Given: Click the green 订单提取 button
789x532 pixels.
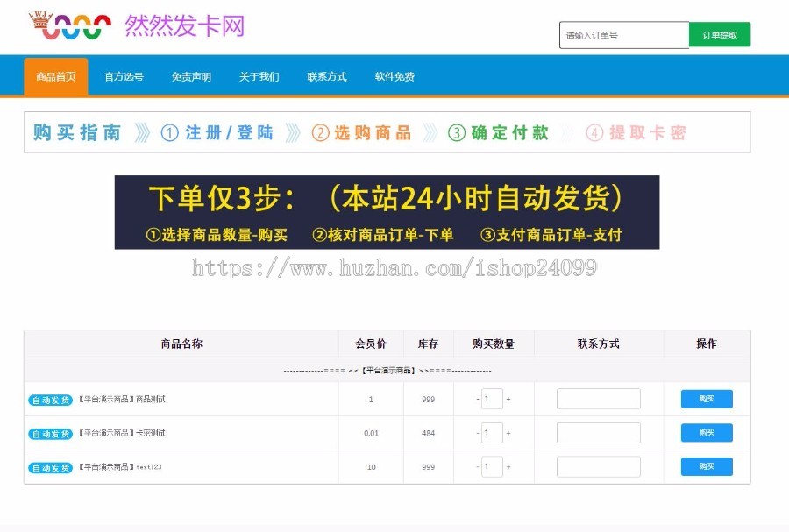Looking at the screenshot, I should coord(720,35).
